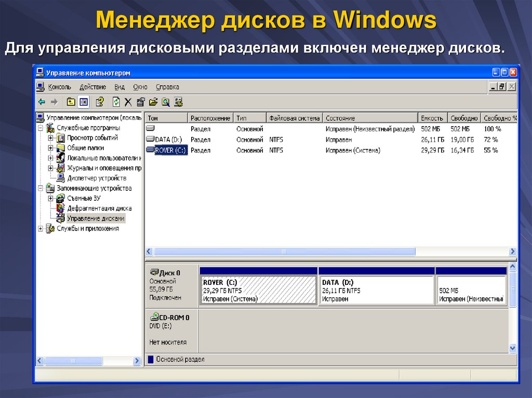The height and width of the screenshot is (398, 532).
Task: Expand the Общие папки node
Action: (x=50, y=148)
